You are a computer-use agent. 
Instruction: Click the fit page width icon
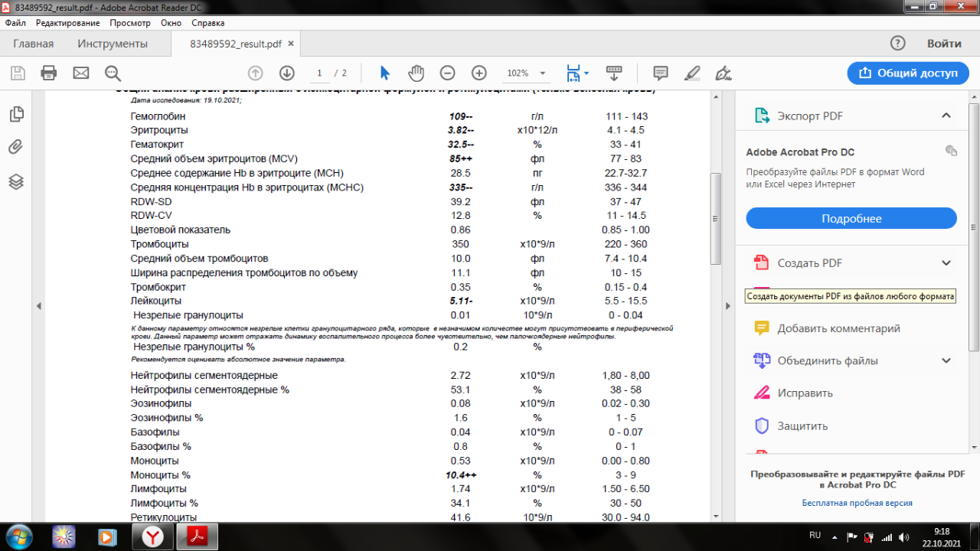click(573, 73)
